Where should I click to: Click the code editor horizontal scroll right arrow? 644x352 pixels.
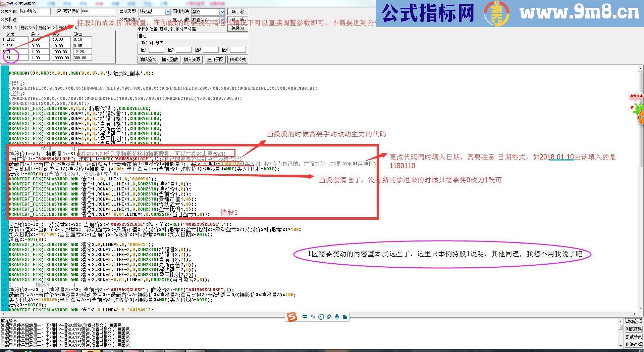(635, 314)
